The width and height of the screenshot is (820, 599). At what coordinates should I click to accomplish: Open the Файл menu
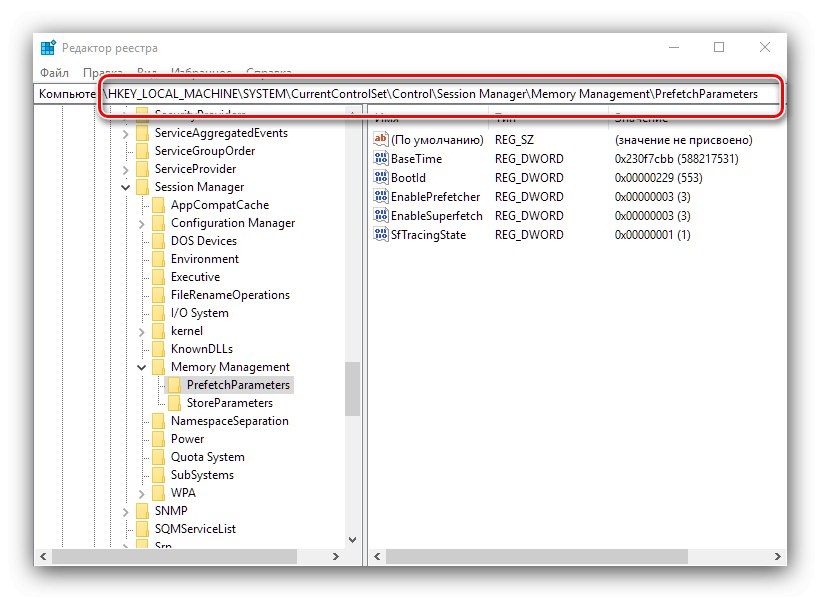click(x=54, y=72)
